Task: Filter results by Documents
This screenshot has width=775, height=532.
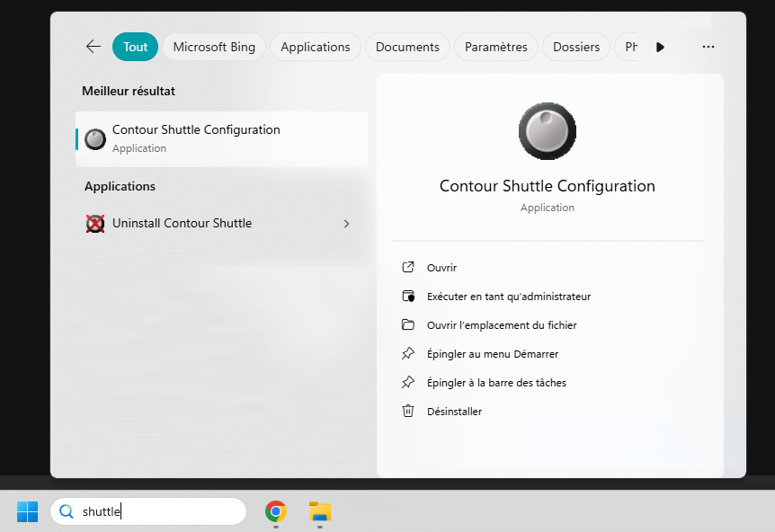Action: coord(407,47)
